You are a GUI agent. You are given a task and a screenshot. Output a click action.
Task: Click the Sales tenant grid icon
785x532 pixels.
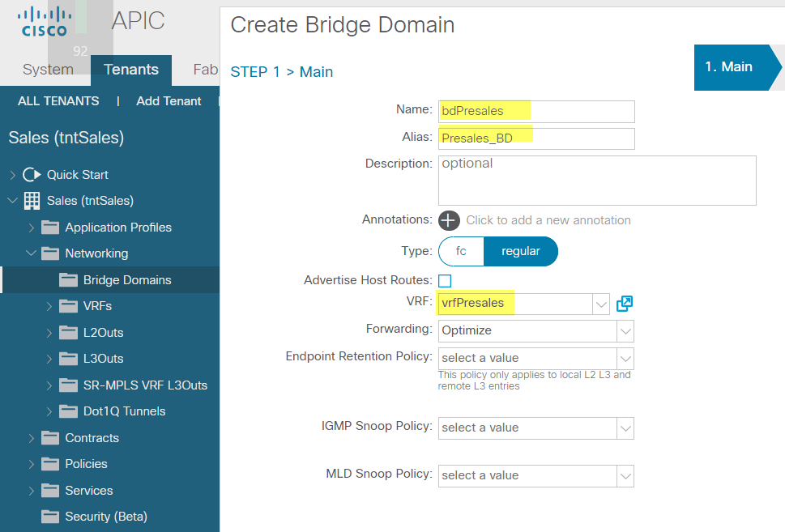click(x=32, y=201)
